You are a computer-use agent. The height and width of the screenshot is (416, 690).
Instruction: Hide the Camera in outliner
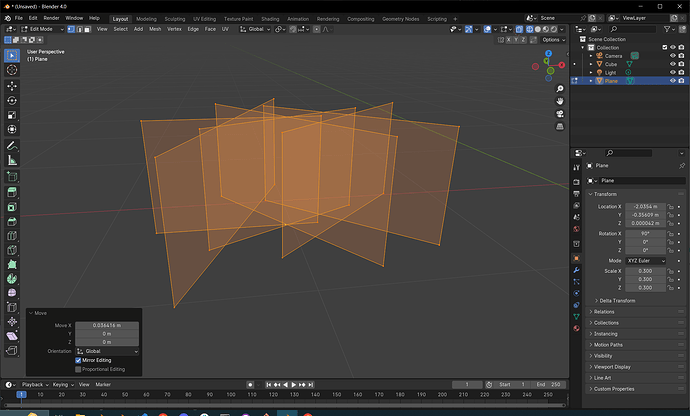click(x=672, y=56)
